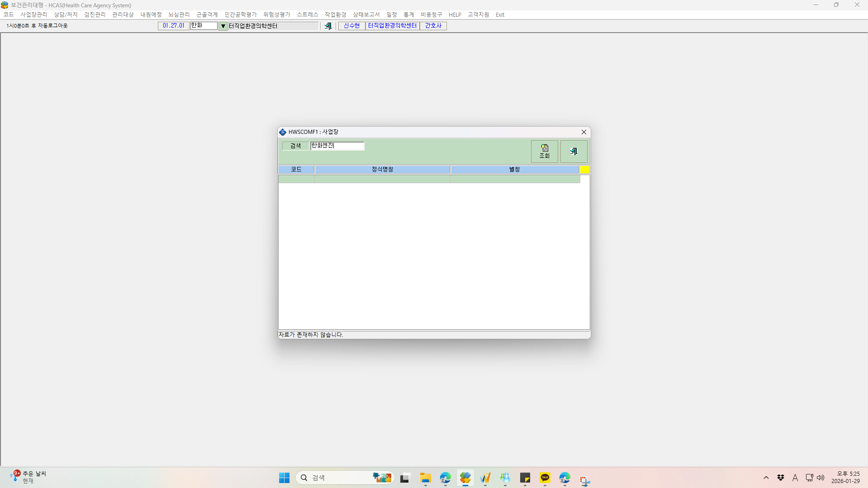
Task: Click the 조회 search icon button
Action: pyautogui.click(x=544, y=152)
